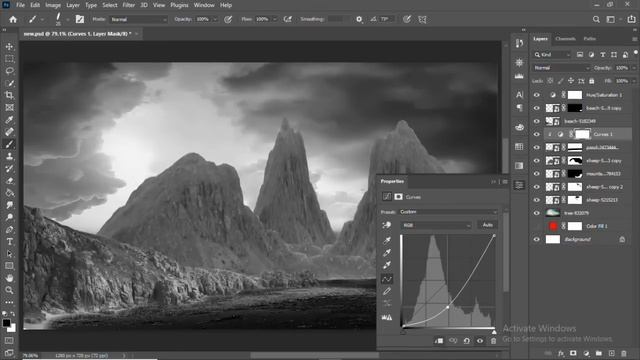Select the Frame tool
This screenshot has width=640, height=360.
pyautogui.click(x=9, y=108)
